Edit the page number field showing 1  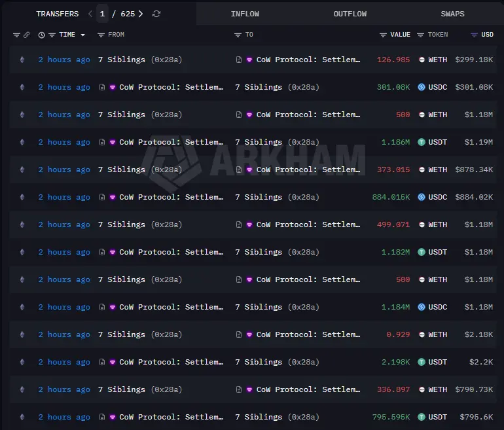pos(102,14)
